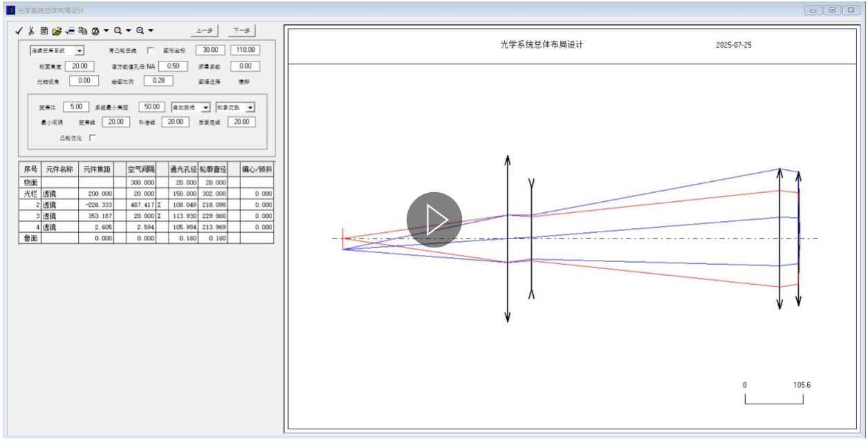The width and height of the screenshot is (868, 441).
Task: Click the copy icon in toolbar
Action: (83, 30)
